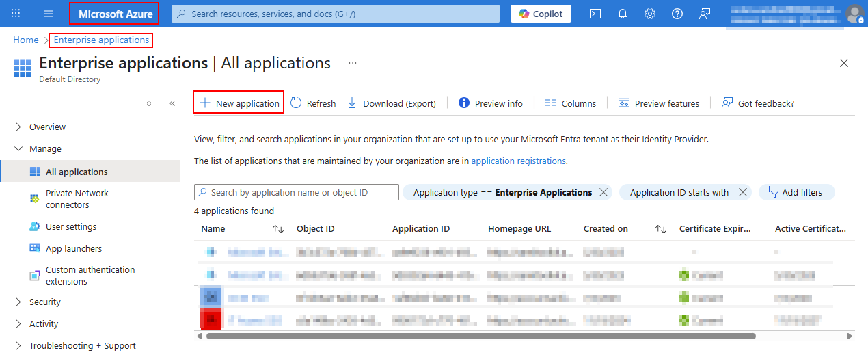Image resolution: width=868 pixels, height=357 pixels.
Task: Edit the Application type filter pill
Action: (502, 193)
